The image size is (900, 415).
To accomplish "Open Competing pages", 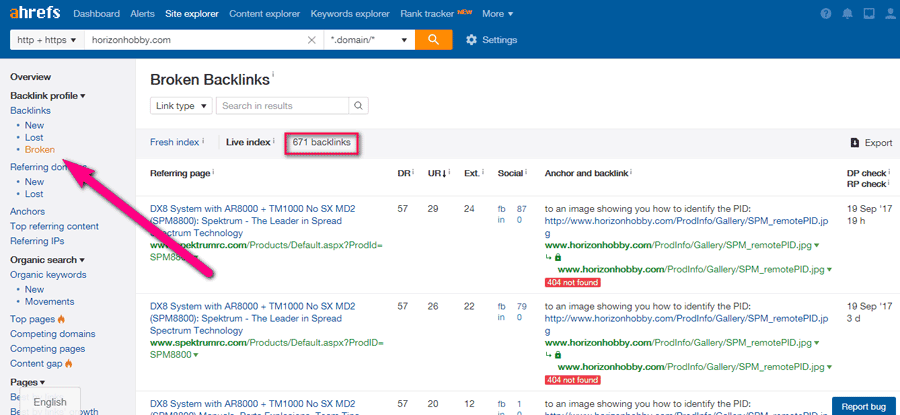I will (x=48, y=348).
